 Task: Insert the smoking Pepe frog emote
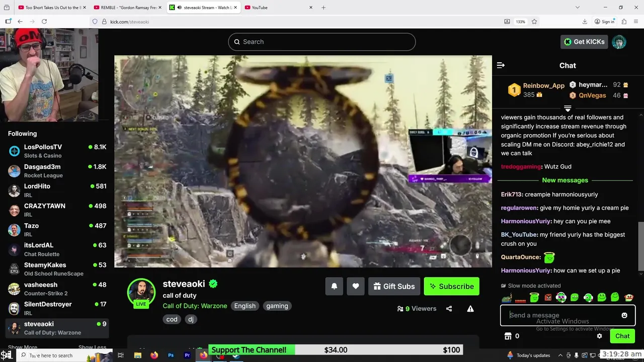point(507,298)
